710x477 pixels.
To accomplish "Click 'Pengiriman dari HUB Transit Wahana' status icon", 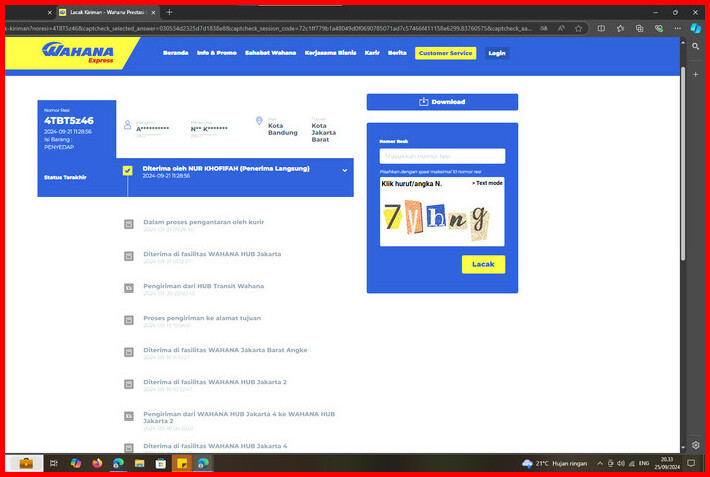I will pyautogui.click(x=128, y=288).
